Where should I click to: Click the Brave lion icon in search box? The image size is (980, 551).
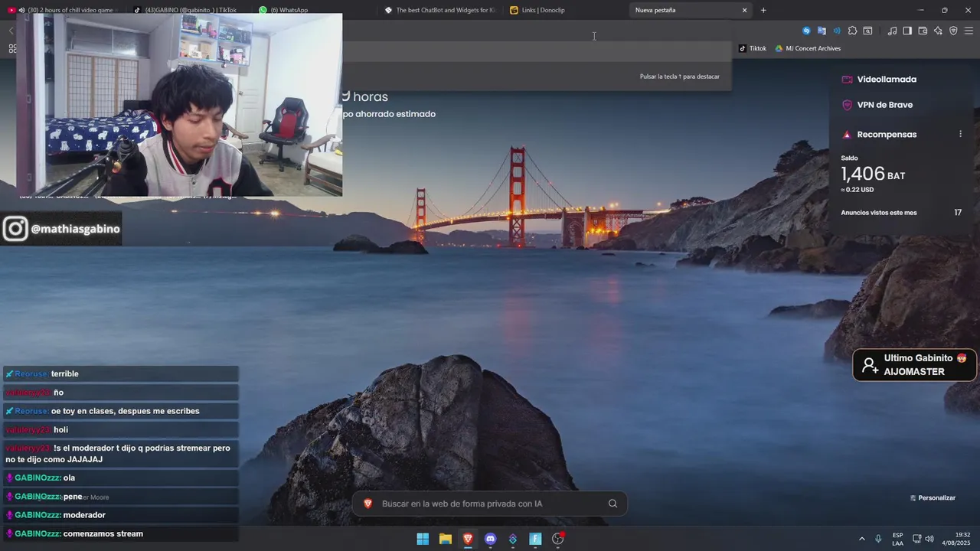[x=367, y=504]
